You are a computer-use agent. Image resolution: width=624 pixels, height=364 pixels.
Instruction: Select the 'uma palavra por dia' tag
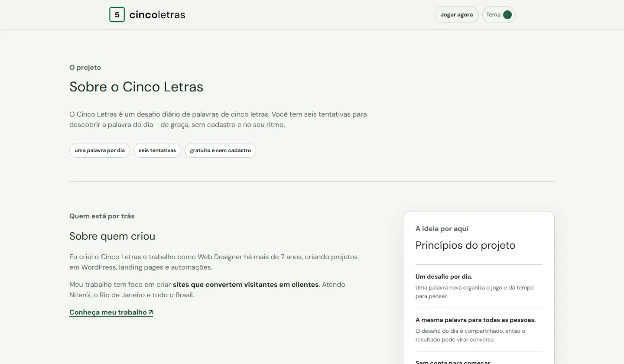(x=100, y=150)
